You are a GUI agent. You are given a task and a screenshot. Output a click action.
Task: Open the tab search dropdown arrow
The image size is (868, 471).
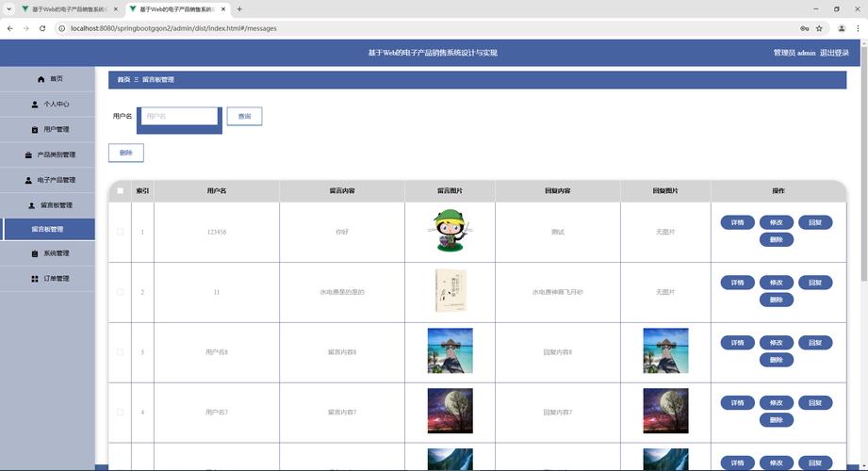(x=8, y=8)
